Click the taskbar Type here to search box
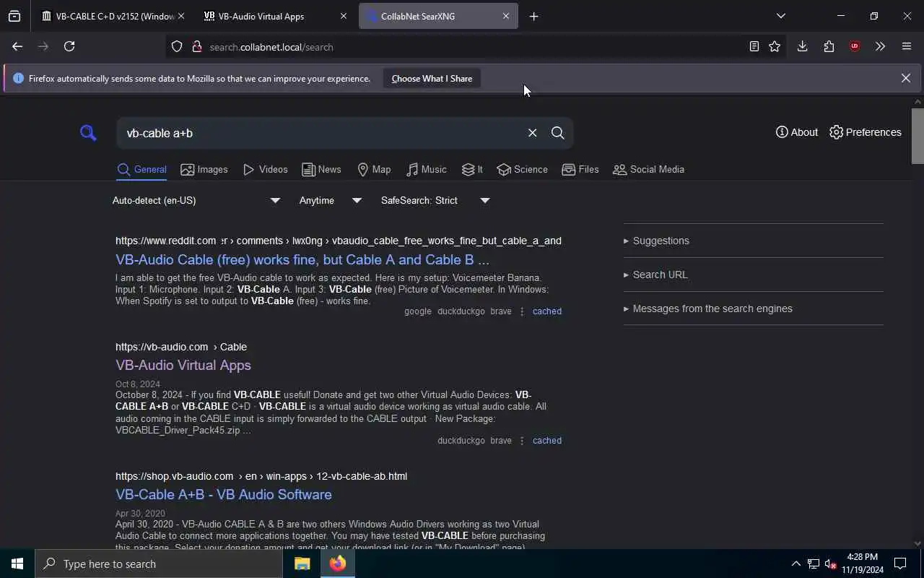The image size is (924, 578). (x=159, y=564)
